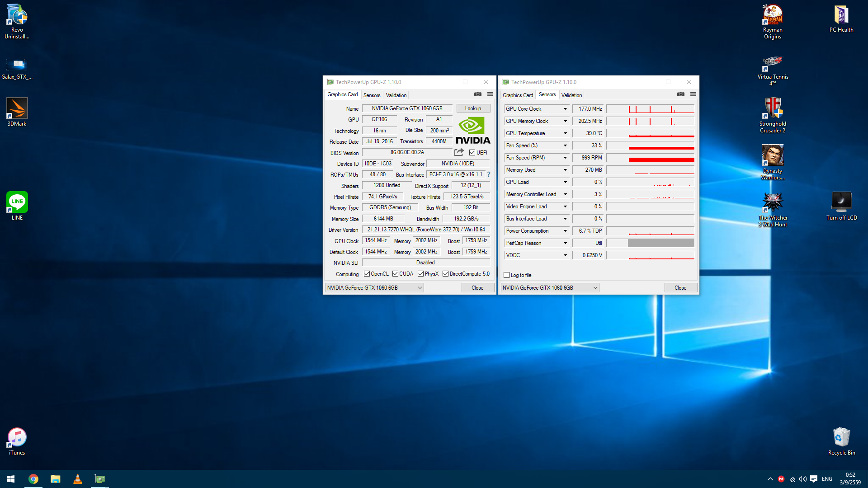Viewport: 868px width, 488px height.
Task: Toggle the CUDA checkbox
Action: 395,274
